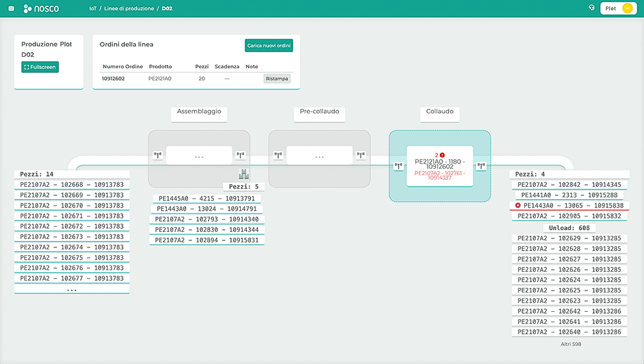Click the buffer stack icon below Assemblaggio
Screen dimensions: 644x364
coord(243,174)
